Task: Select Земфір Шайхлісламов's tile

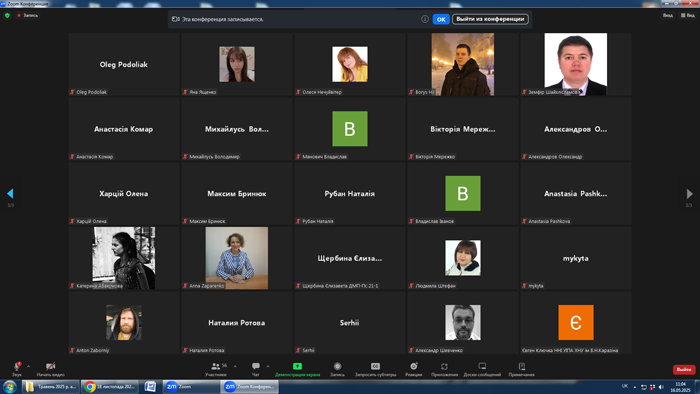Action: (x=575, y=64)
